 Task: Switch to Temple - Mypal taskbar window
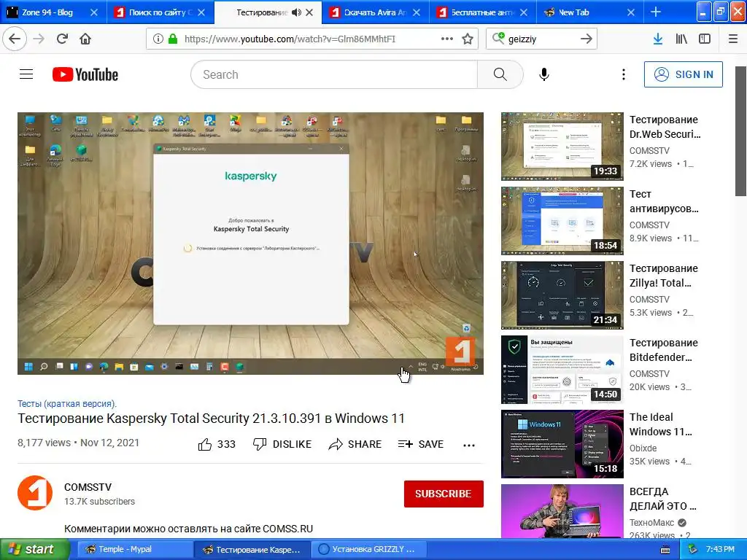pyautogui.click(x=135, y=549)
